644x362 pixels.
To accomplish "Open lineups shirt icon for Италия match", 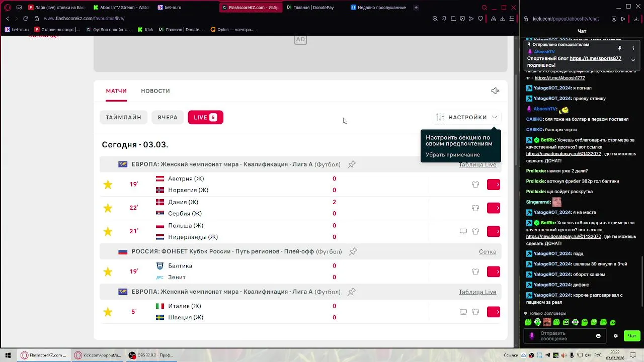I will pos(475,312).
